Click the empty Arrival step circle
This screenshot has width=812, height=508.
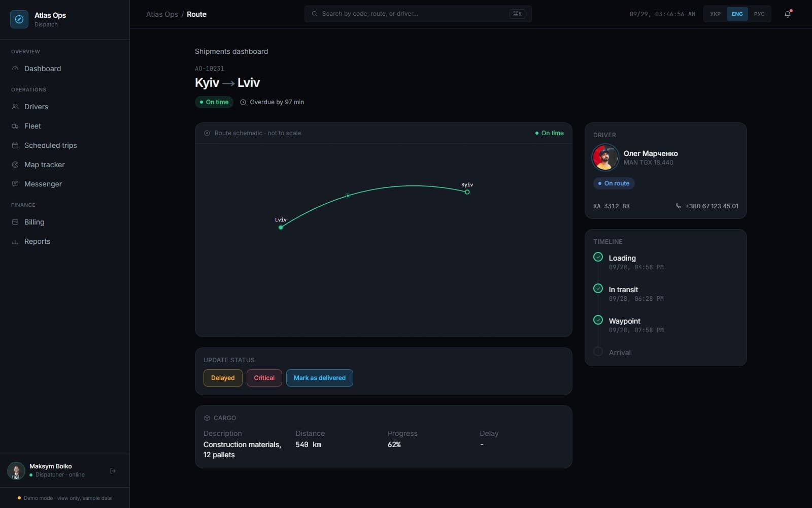598,352
